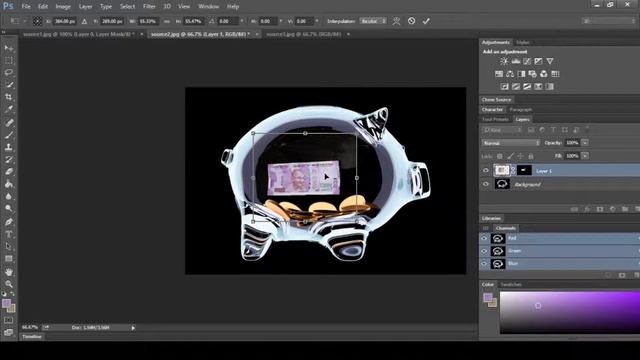
Task: Select the Lasso tool
Action: (x=9, y=72)
